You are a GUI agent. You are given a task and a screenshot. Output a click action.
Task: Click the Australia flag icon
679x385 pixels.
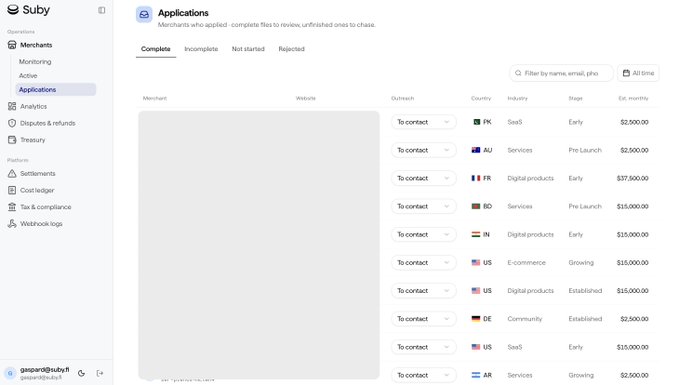(x=476, y=150)
